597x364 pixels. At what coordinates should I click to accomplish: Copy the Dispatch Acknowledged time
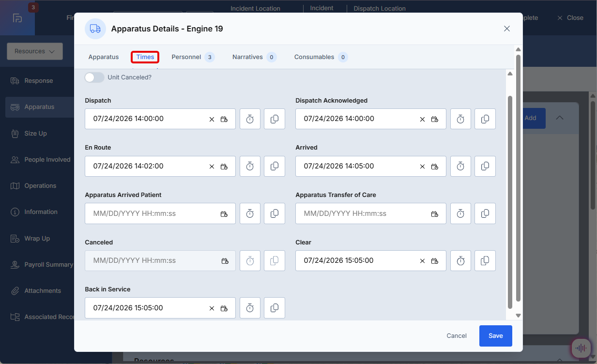click(485, 119)
